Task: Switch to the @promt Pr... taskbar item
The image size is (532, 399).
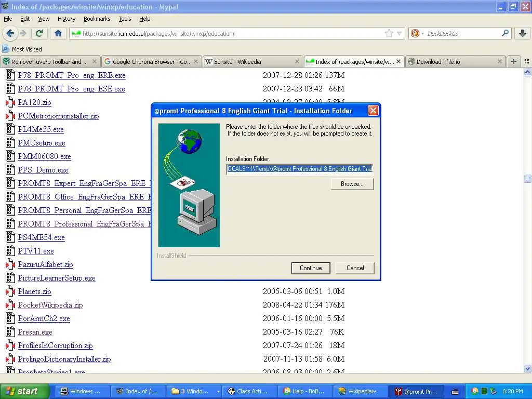Action: pyautogui.click(x=415, y=391)
